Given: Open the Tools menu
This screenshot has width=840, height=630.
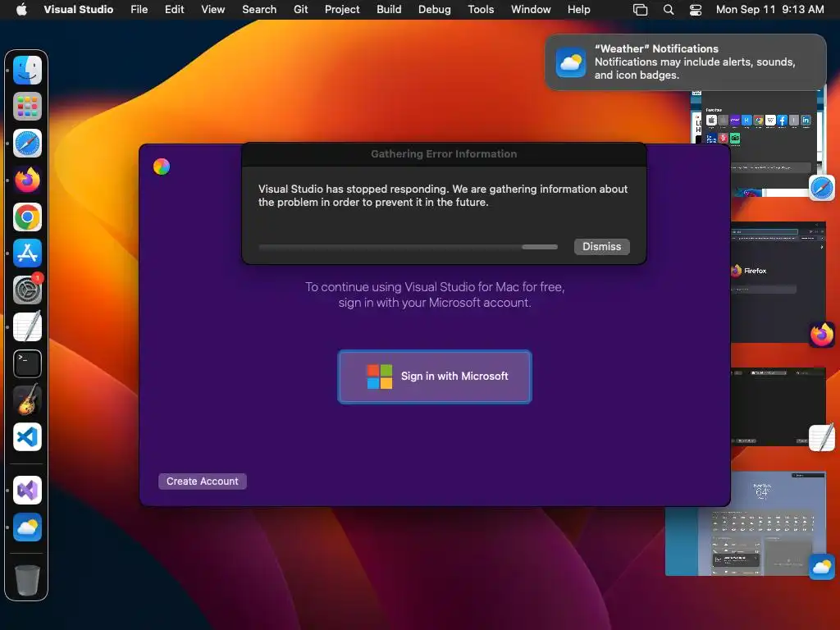Looking at the screenshot, I should 481,9.
